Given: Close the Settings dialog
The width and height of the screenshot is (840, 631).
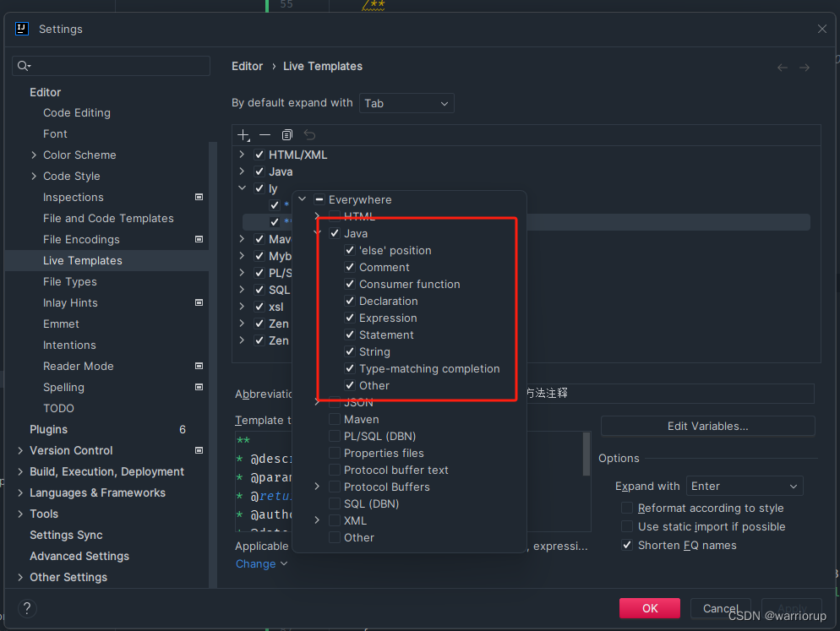Looking at the screenshot, I should [821, 29].
